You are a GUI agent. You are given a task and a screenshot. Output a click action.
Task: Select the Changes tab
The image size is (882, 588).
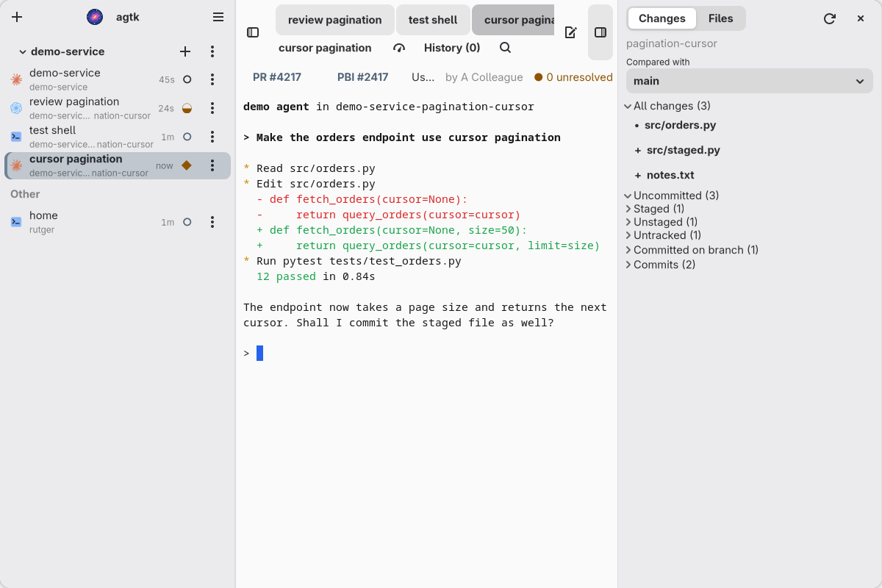(662, 18)
